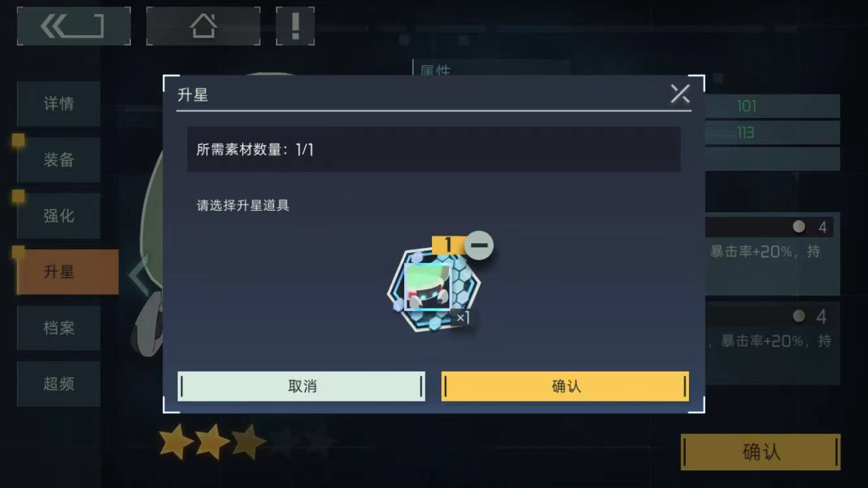Switch to the 装备 tab

tap(59, 159)
